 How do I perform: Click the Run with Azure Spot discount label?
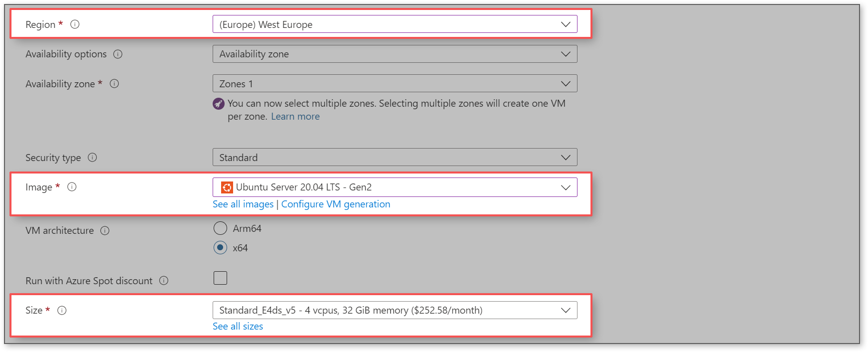click(89, 281)
